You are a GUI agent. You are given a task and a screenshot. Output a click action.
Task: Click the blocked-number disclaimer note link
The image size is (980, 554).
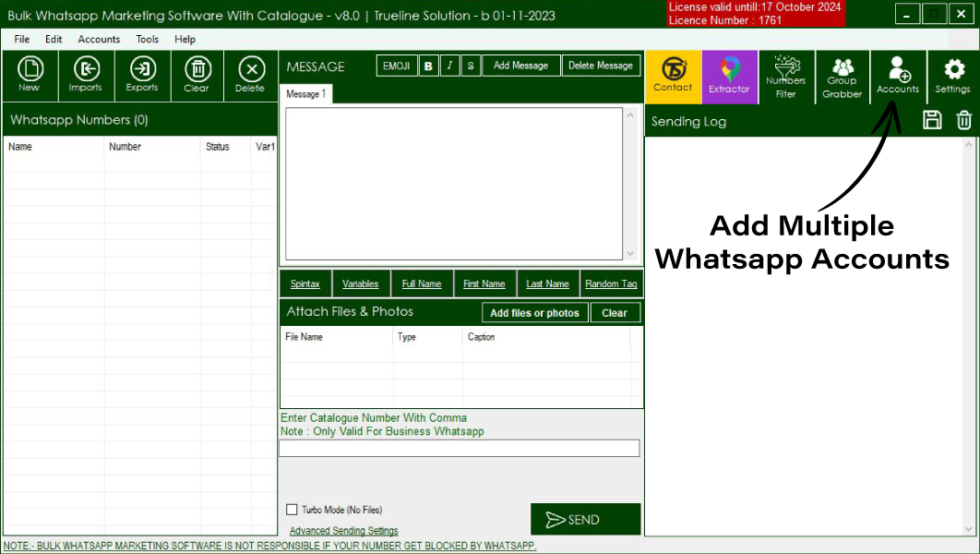coord(270,546)
